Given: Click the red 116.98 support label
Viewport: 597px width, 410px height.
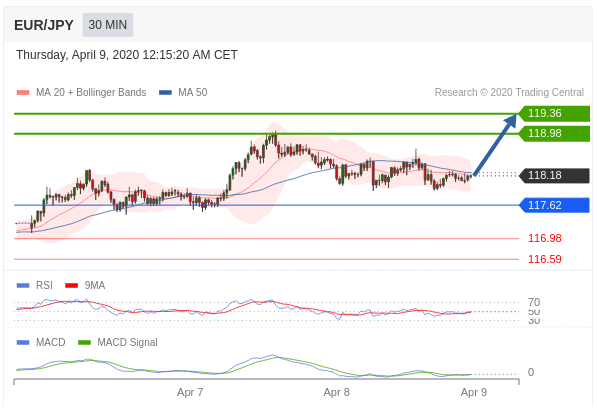Looking at the screenshot, I should 544,238.
